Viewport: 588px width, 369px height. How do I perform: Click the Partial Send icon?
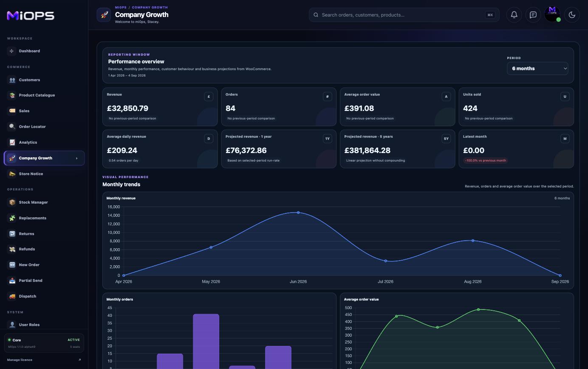(12, 281)
